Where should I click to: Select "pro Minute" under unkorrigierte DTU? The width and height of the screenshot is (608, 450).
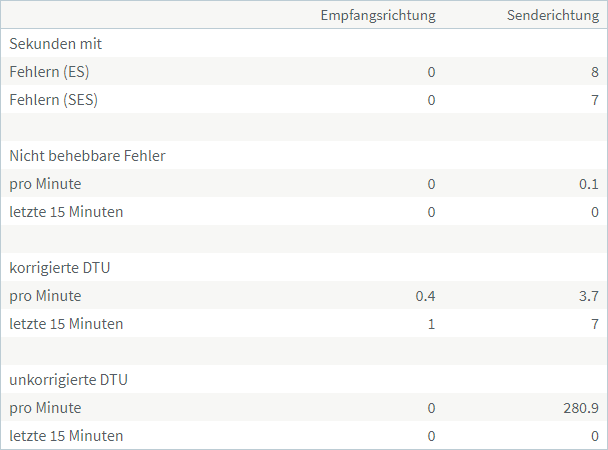(45, 408)
